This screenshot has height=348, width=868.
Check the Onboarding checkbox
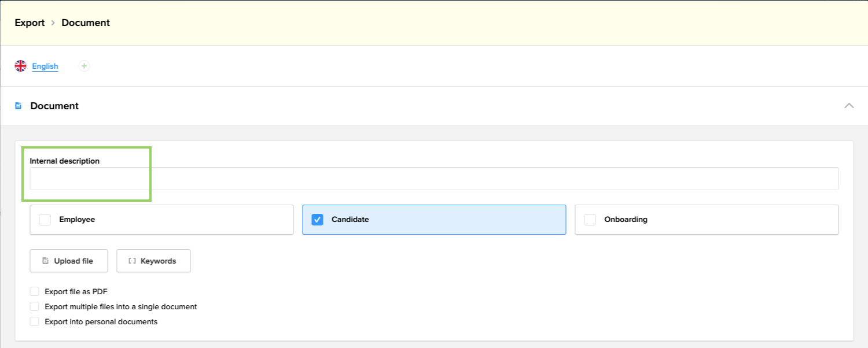590,219
